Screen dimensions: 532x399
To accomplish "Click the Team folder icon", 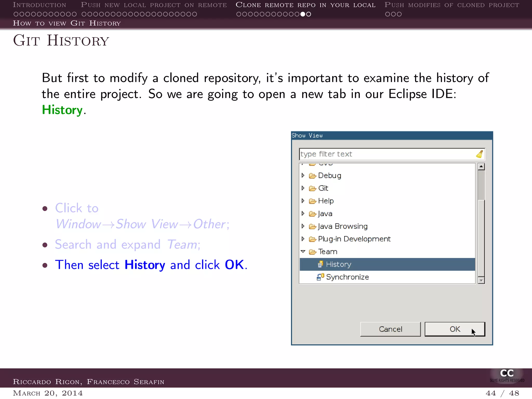I will tap(312, 252).
